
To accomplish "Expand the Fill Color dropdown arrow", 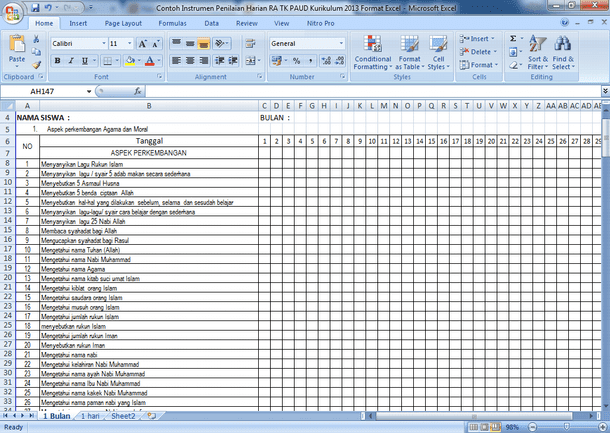I will point(139,61).
